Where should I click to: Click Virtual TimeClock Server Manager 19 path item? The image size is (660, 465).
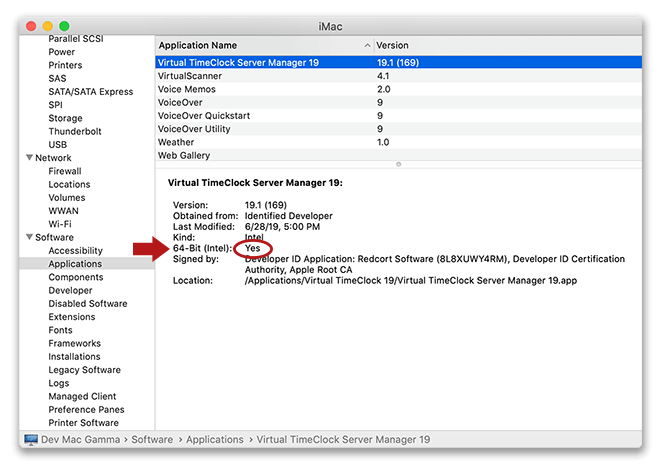point(343,439)
